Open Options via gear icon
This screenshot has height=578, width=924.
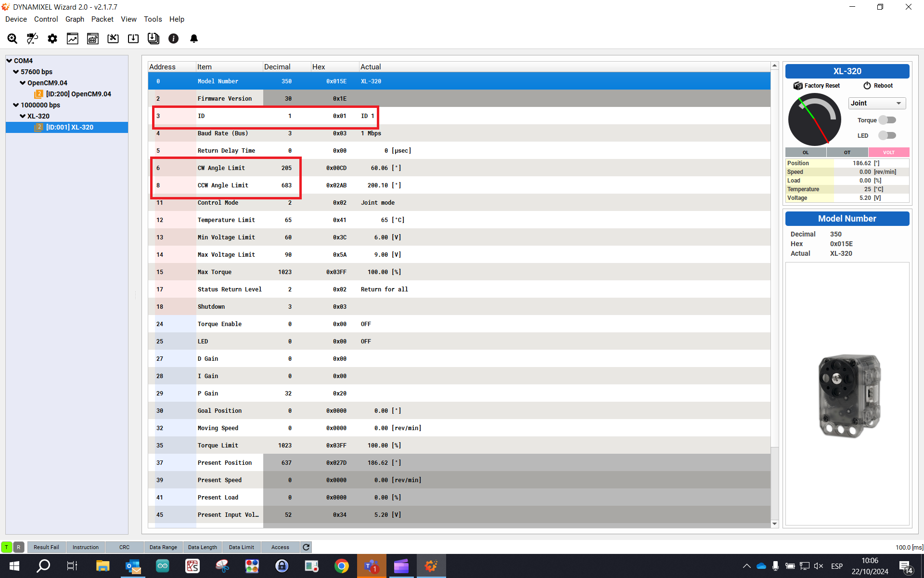click(52, 39)
